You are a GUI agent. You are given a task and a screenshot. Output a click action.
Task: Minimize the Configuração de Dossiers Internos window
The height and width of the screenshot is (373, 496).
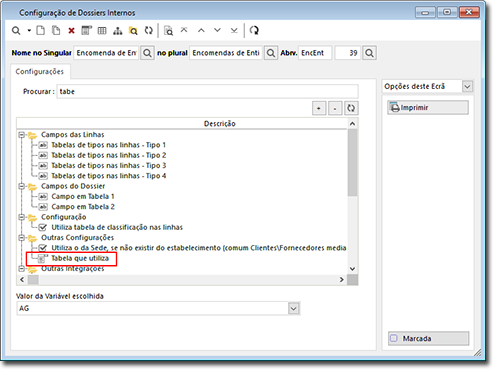tap(425, 13)
